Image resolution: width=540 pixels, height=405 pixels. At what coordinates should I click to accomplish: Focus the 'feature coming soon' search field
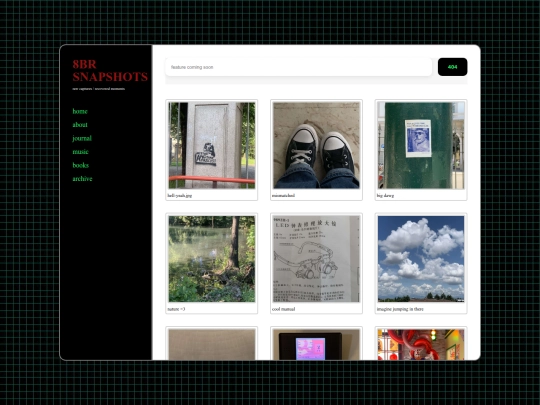(x=298, y=67)
